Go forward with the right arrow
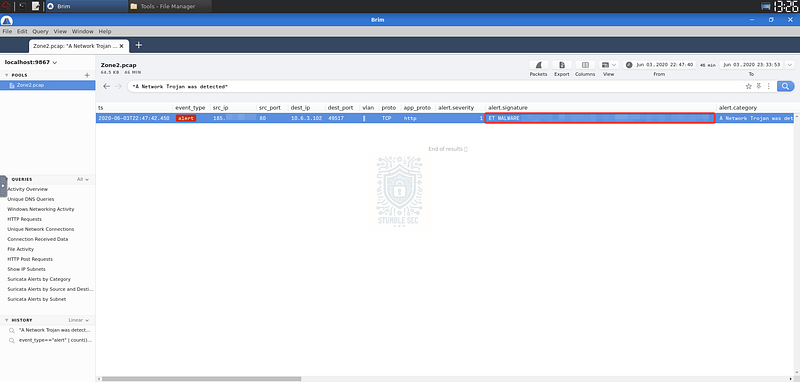800x382 pixels. click(118, 86)
